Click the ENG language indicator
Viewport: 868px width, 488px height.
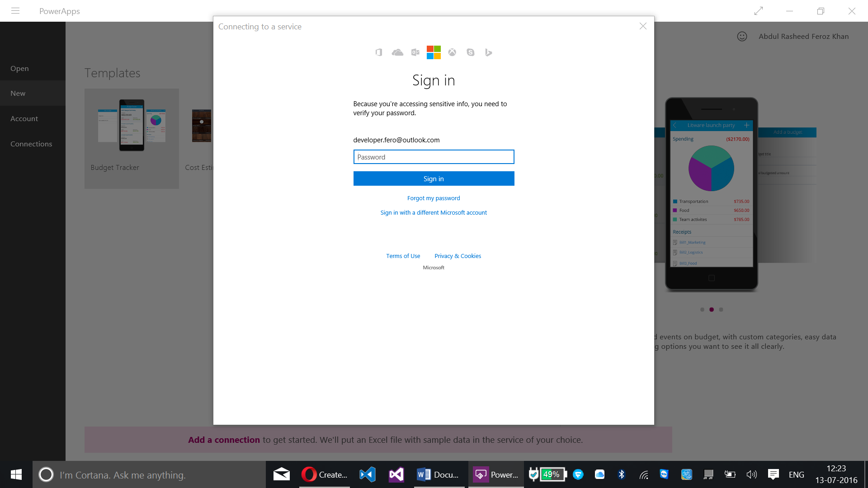click(797, 474)
